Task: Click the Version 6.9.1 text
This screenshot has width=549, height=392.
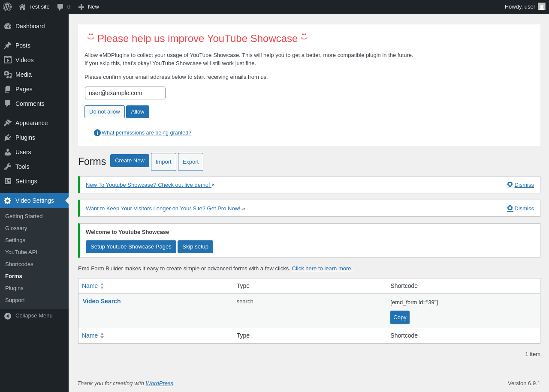Action: pyautogui.click(x=524, y=383)
